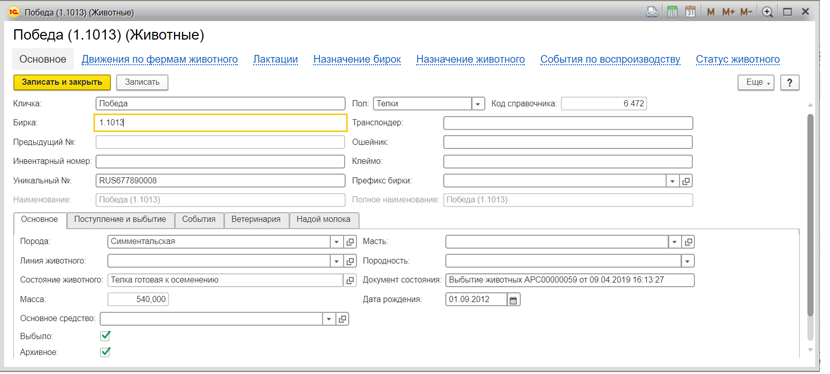Switch to Поступление и выбытие tab
830x374 pixels.
(x=120, y=219)
